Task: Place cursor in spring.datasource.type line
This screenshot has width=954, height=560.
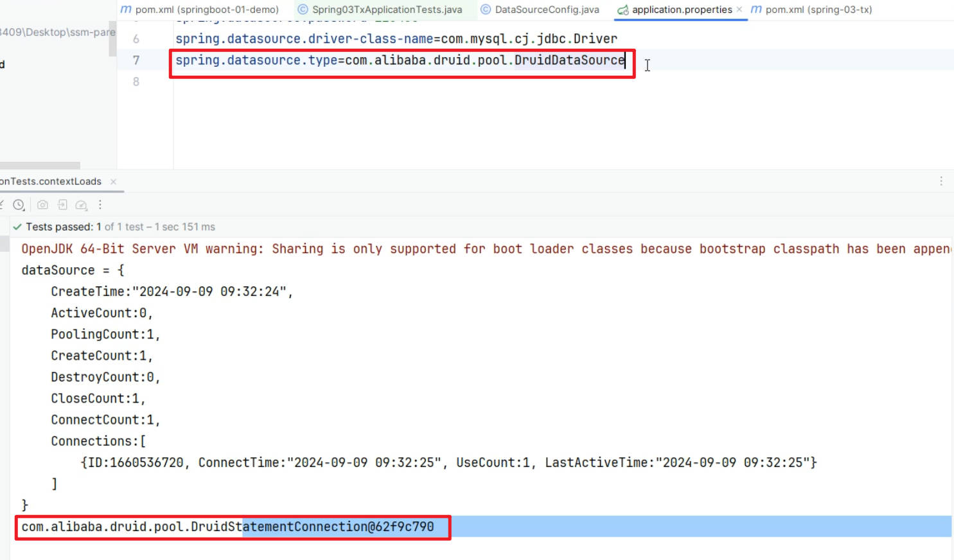Action: point(400,60)
